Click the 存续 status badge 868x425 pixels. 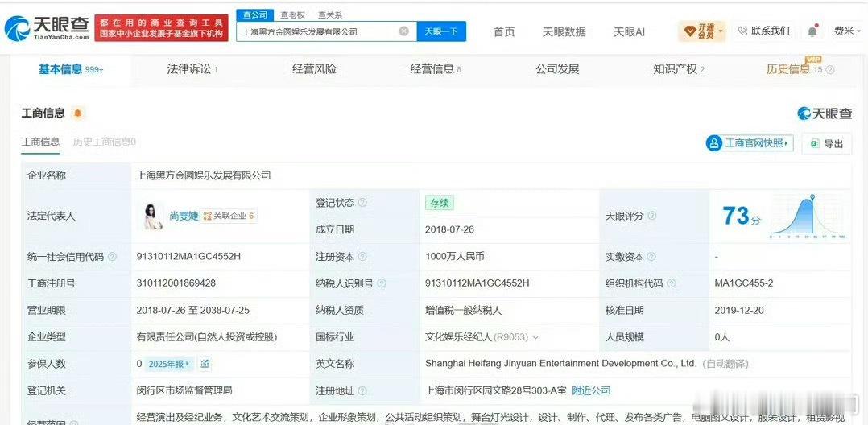(439, 203)
